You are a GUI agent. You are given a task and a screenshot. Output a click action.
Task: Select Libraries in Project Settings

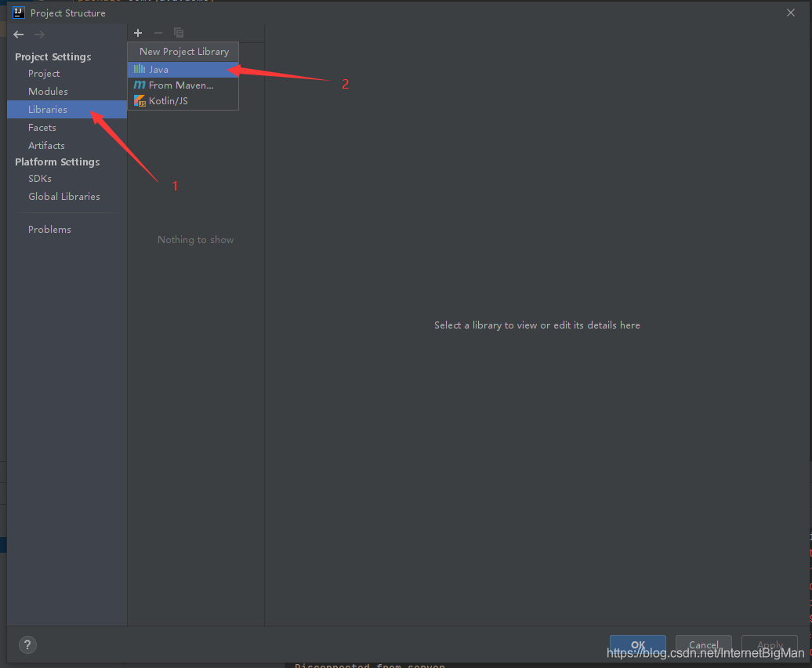click(67, 109)
